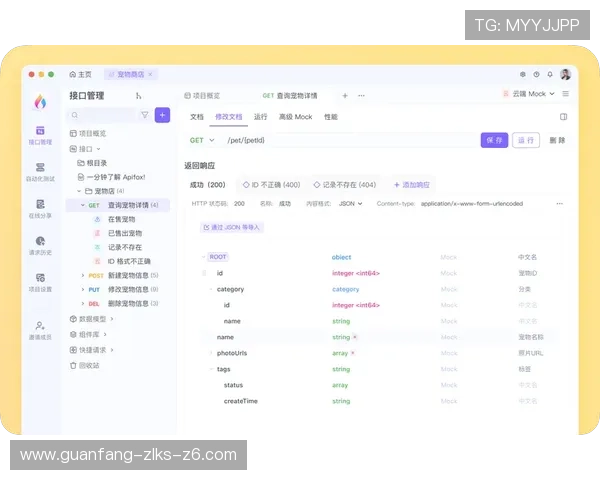This screenshot has height=480, width=600.
Task: Add a new tab with plus icon
Action: (x=345, y=96)
